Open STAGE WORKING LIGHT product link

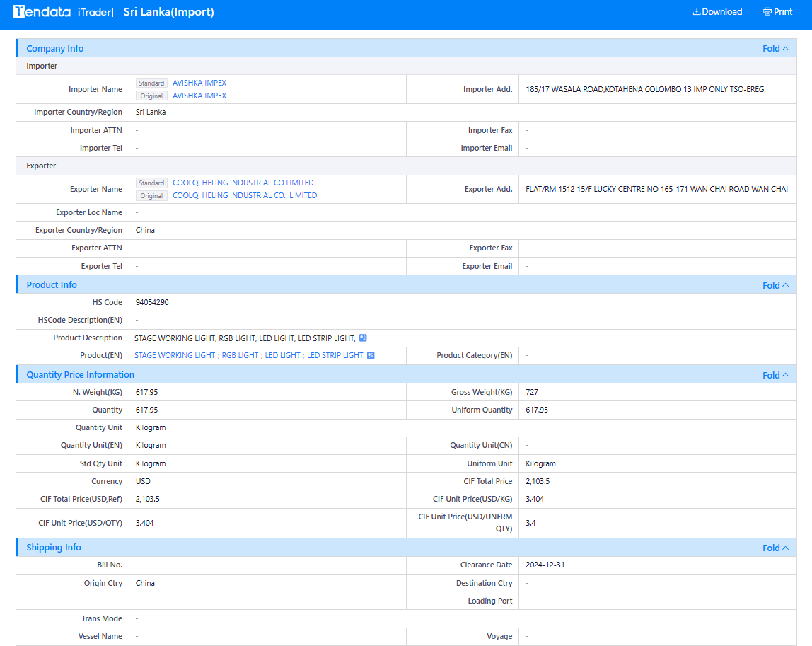click(x=175, y=355)
